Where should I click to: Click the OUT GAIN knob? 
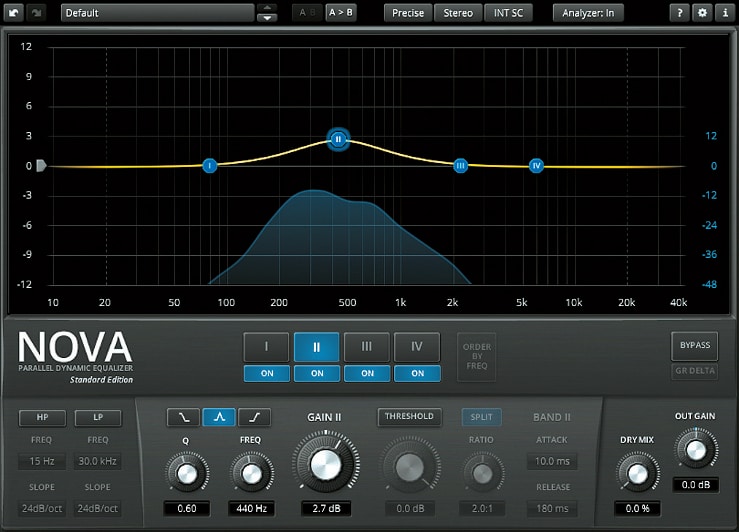coord(696,449)
